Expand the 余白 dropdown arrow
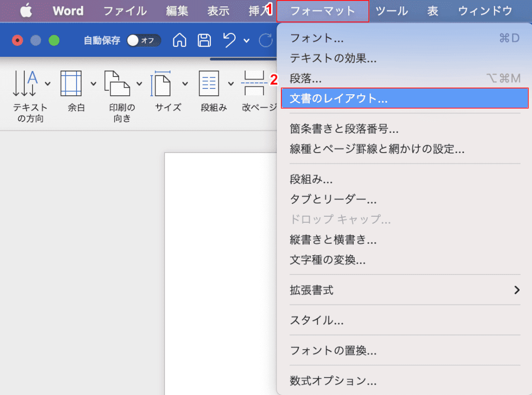The height and width of the screenshot is (395, 532). point(93,83)
